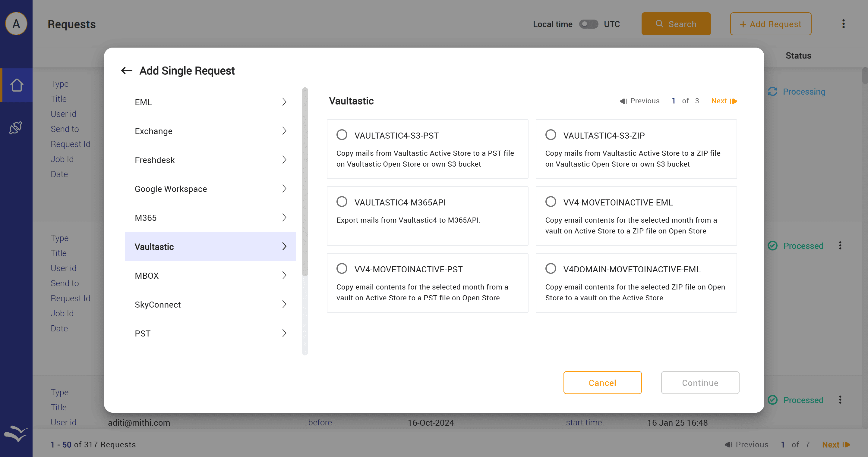Screen dimensions: 868x457
Task: Click the back arrow in Add Single Request
Action: [x=126, y=71]
